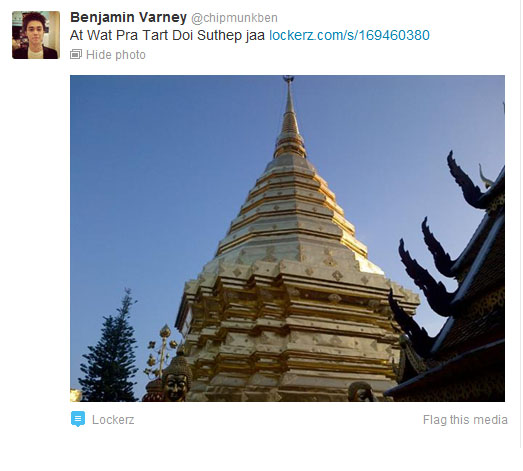
Task: Open the lockerz.com/s/169460380 link
Action: point(350,35)
